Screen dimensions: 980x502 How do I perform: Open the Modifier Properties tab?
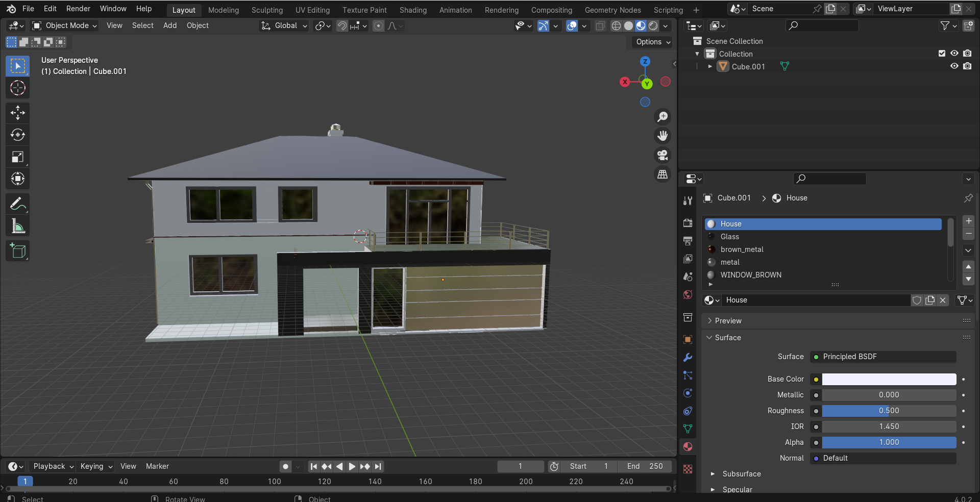click(x=687, y=358)
